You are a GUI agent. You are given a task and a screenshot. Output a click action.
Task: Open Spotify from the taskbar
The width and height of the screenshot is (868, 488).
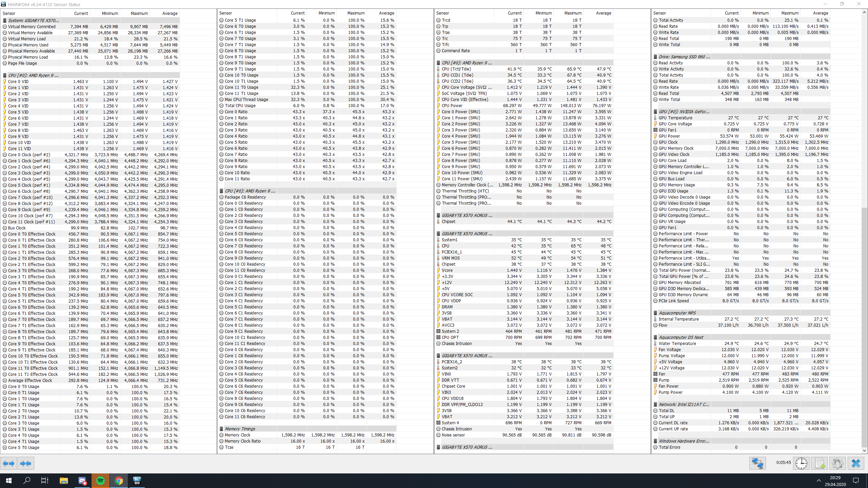[100, 481]
